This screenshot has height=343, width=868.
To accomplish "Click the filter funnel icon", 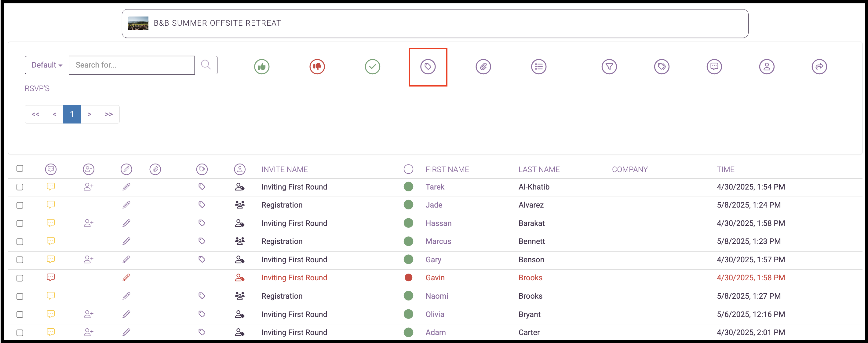I will pos(610,66).
